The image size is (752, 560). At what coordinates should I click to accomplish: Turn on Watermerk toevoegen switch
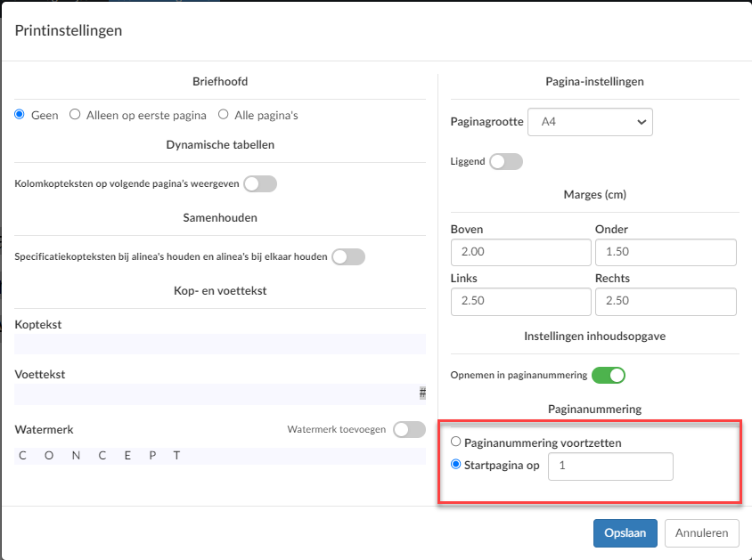(x=410, y=429)
